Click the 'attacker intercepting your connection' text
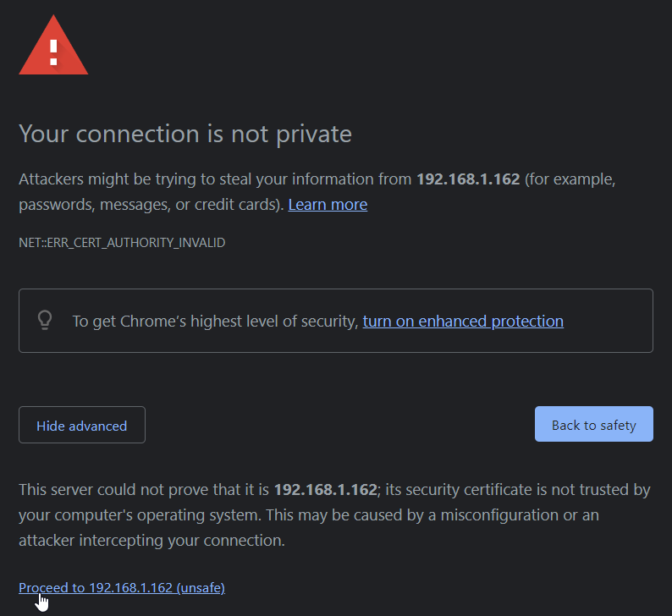The width and height of the screenshot is (672, 616). pos(152,541)
